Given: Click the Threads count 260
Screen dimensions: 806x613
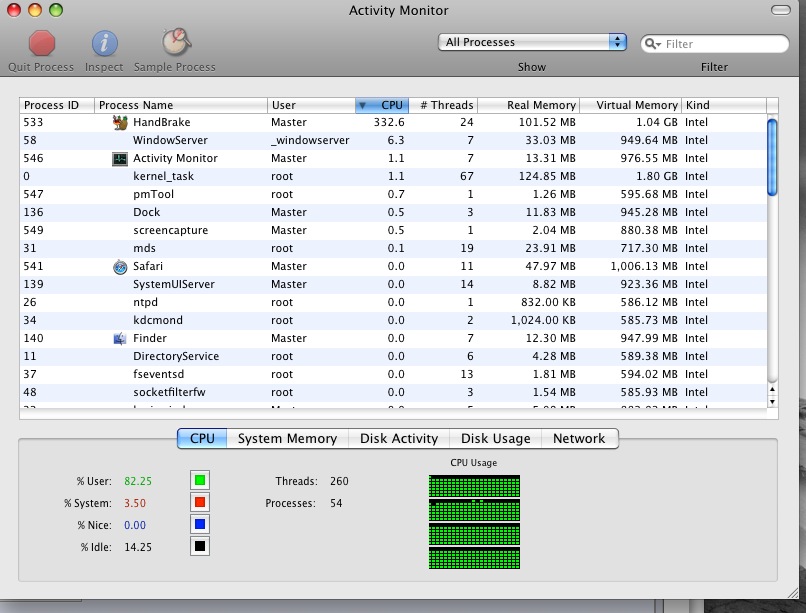Looking at the screenshot, I should point(339,481).
